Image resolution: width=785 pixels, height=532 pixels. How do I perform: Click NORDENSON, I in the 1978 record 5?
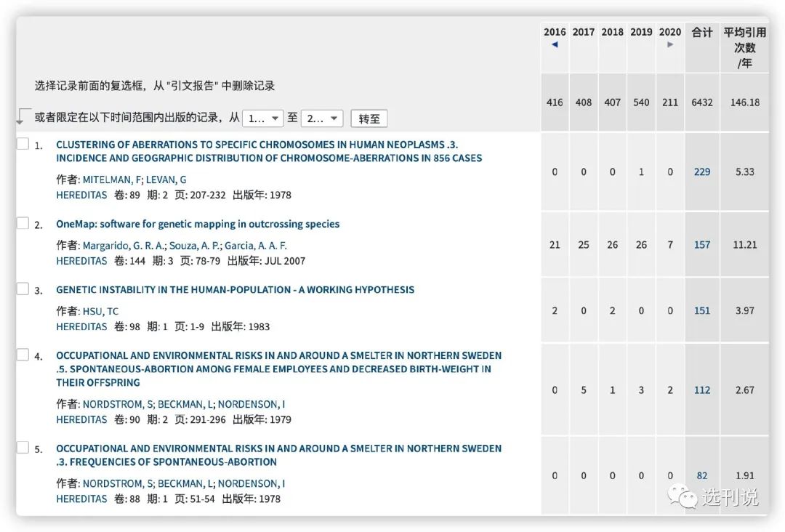pyautogui.click(x=251, y=483)
